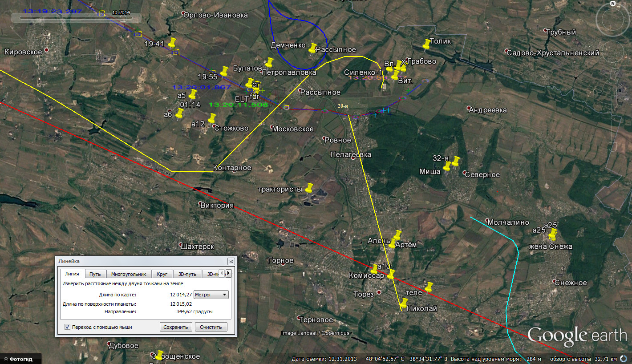The image size is (632, 364).
Task: Click the Грабово village label
Action: tap(421, 61)
